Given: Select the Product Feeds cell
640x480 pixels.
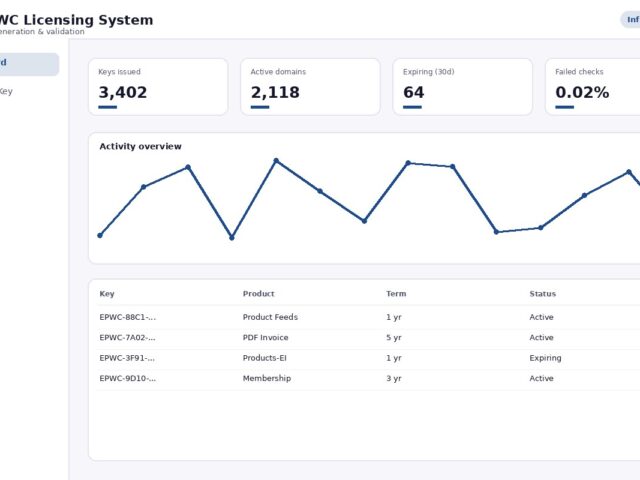Looking at the screenshot, I should point(270,317).
